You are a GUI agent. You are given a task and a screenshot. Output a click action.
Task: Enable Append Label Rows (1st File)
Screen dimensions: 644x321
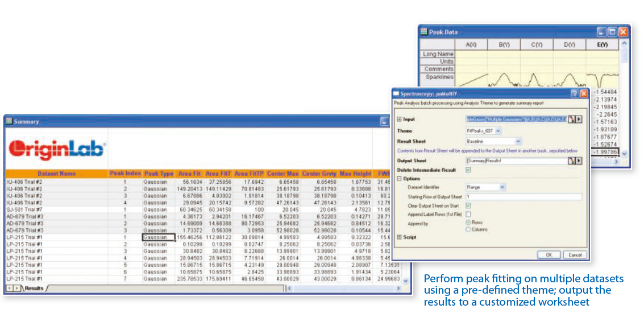468,214
